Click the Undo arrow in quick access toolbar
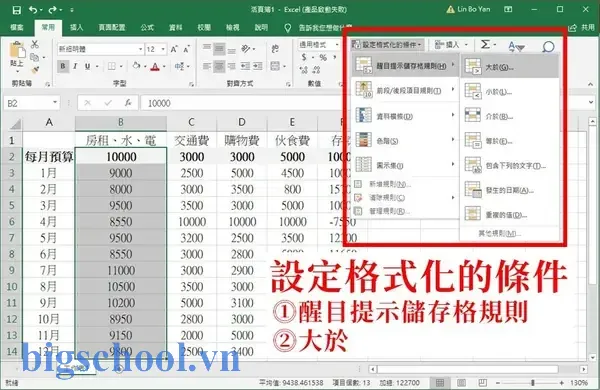 pos(33,10)
